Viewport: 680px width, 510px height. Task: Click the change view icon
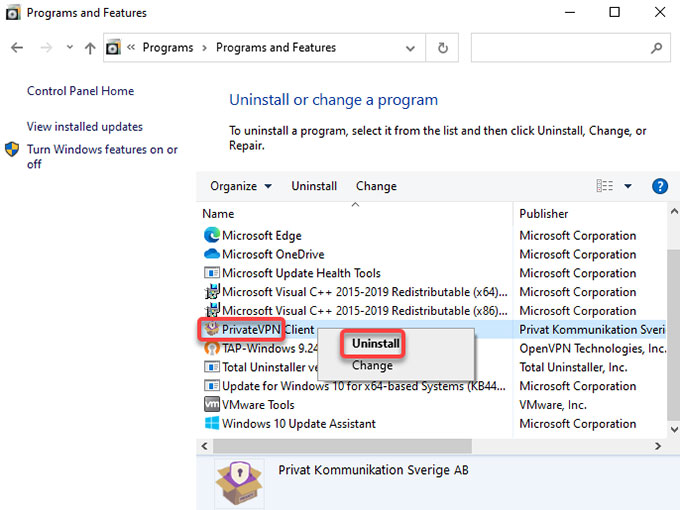(x=605, y=186)
